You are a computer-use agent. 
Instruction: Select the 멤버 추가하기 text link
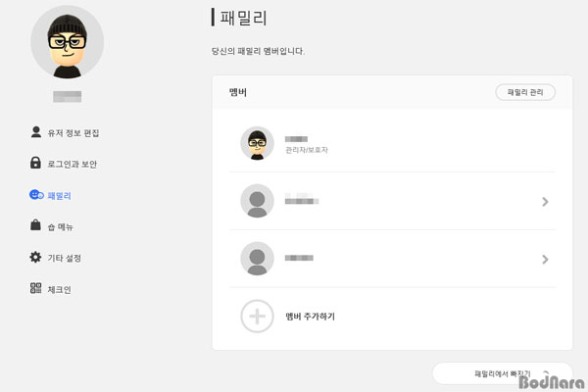pyautogui.click(x=310, y=317)
